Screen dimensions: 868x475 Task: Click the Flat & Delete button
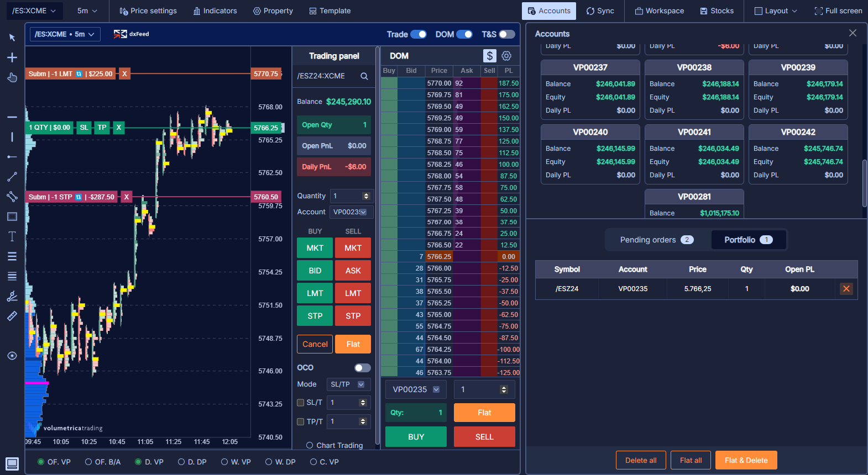(x=746, y=460)
